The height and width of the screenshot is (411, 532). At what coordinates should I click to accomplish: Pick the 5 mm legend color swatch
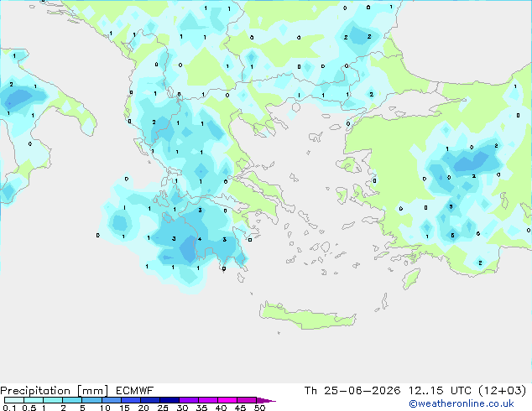[91, 400]
